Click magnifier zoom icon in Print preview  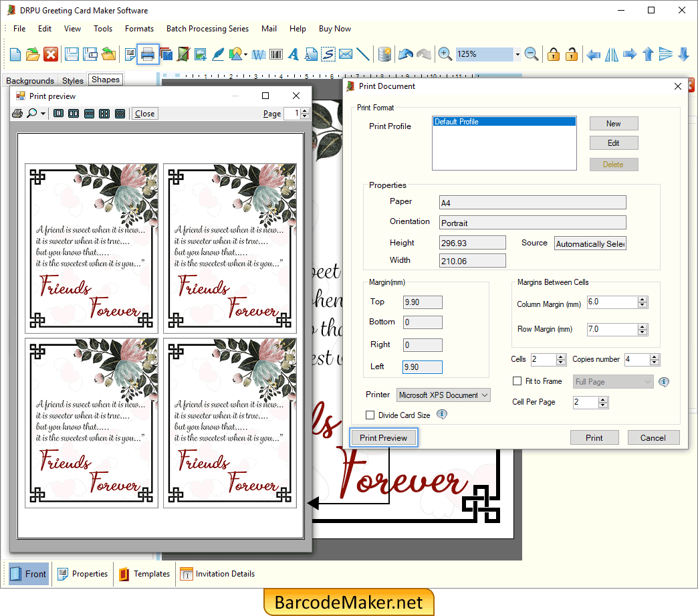coord(32,114)
